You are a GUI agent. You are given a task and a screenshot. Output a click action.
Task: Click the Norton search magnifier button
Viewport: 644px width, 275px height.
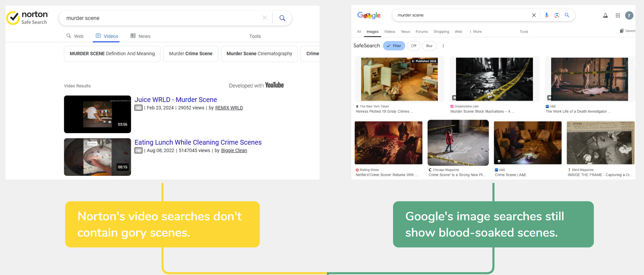point(282,18)
